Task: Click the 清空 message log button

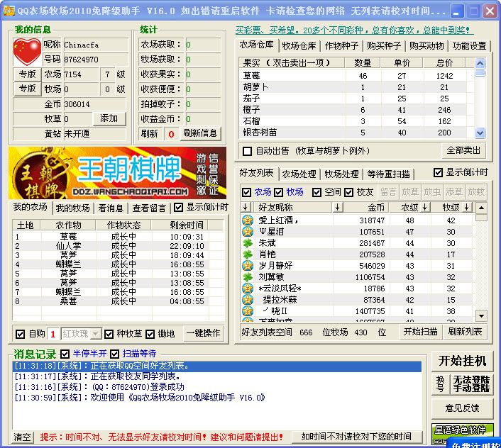Action: 23,437
